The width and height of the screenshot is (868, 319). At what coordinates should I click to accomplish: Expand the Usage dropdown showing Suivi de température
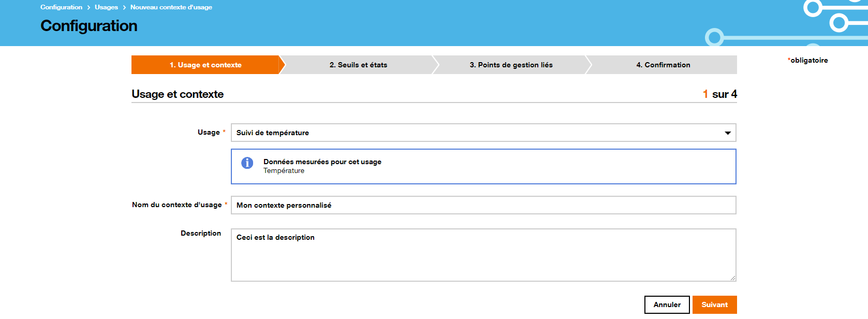point(483,133)
